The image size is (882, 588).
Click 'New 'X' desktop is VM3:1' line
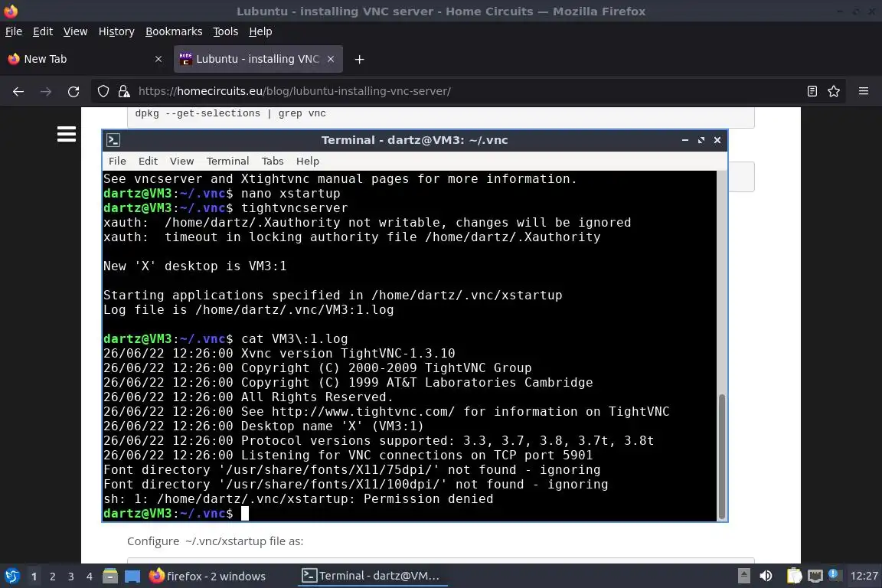(194, 266)
